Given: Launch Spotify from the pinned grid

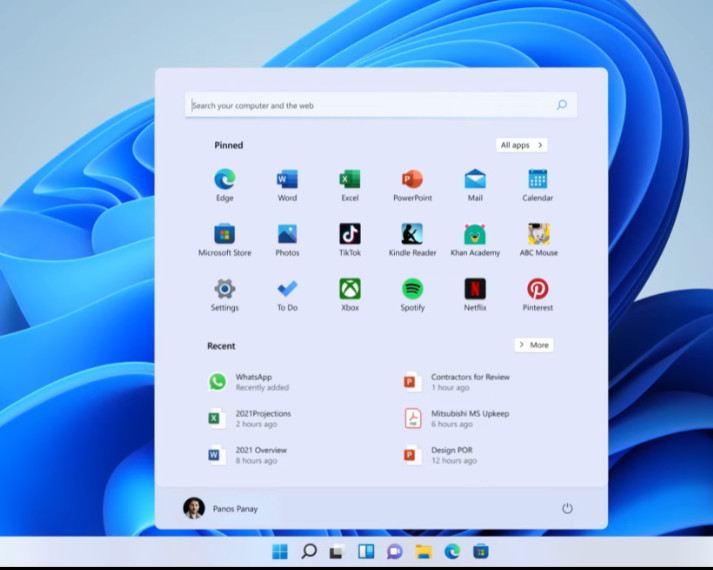Looking at the screenshot, I should (x=412, y=290).
